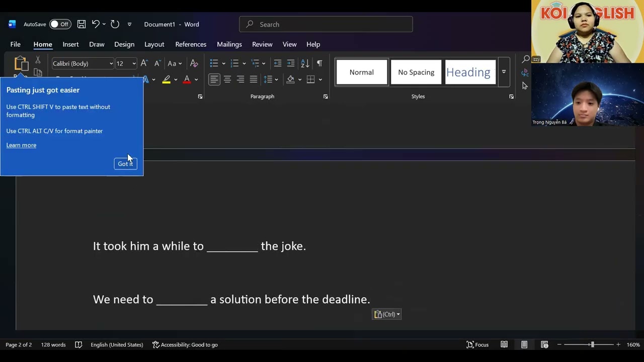Click the Paste clipboard icon
This screenshot has height=362, width=644.
(21, 63)
